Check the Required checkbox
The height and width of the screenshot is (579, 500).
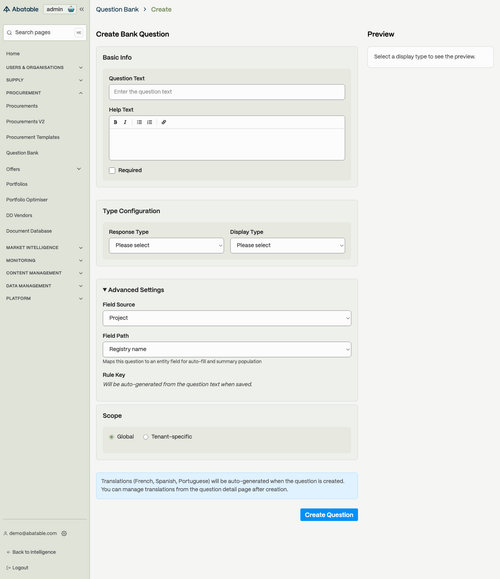coord(112,170)
